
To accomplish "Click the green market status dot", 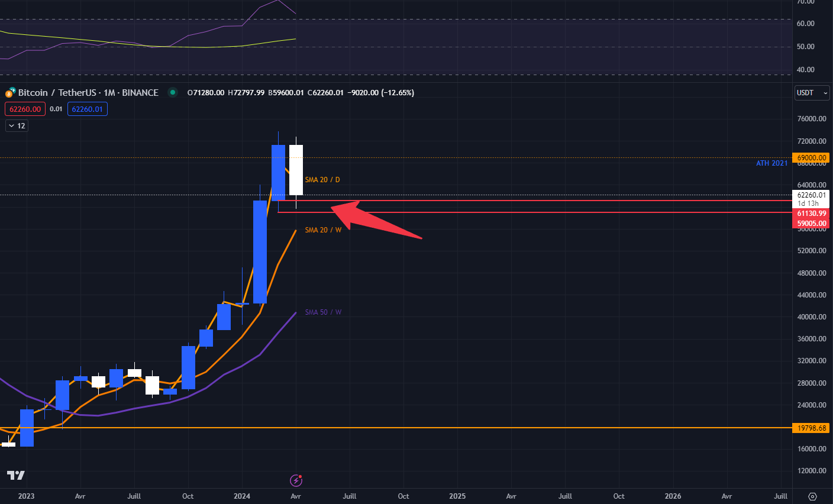I will 172,93.
